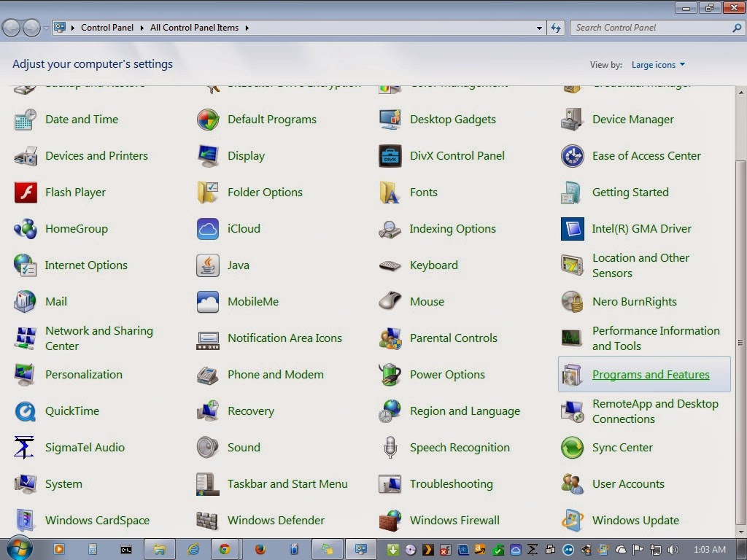Click the vertical scrollbar down arrow

pyautogui.click(x=741, y=532)
